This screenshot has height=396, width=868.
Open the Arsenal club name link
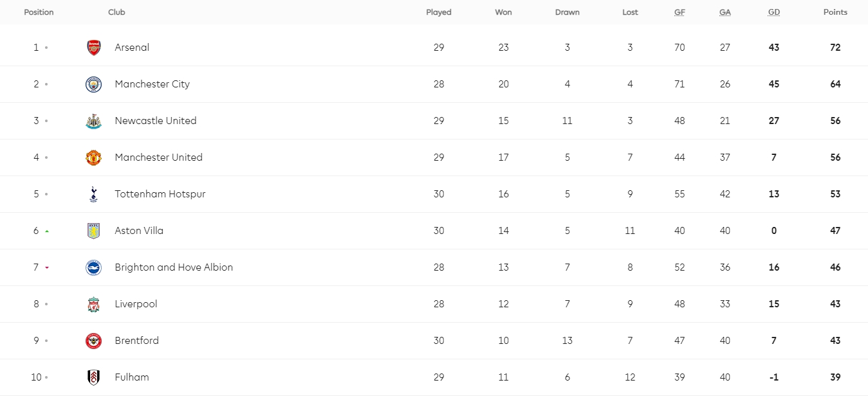pos(132,48)
